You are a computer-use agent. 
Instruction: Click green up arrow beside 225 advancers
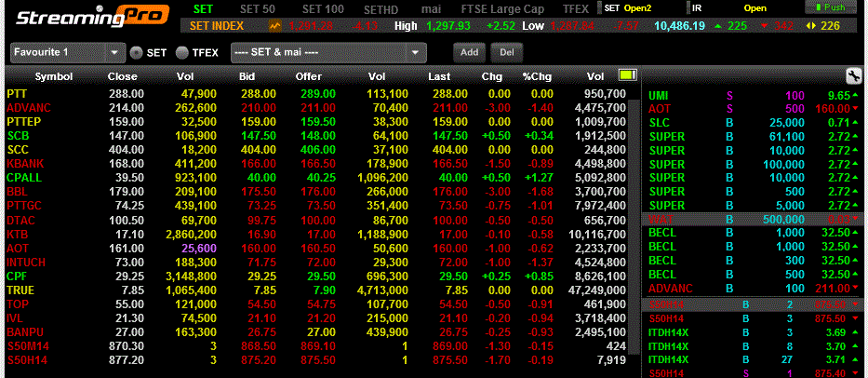[718, 25]
